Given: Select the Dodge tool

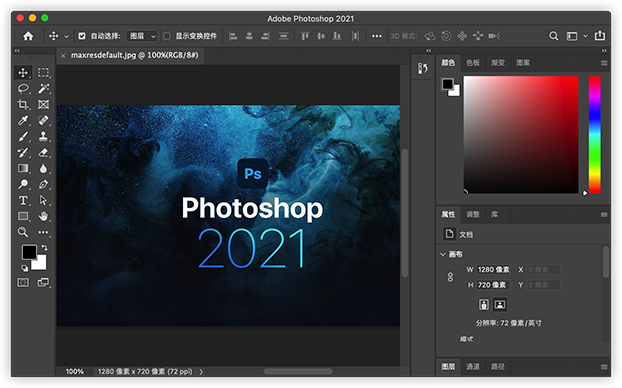Looking at the screenshot, I should pyautogui.click(x=23, y=184).
